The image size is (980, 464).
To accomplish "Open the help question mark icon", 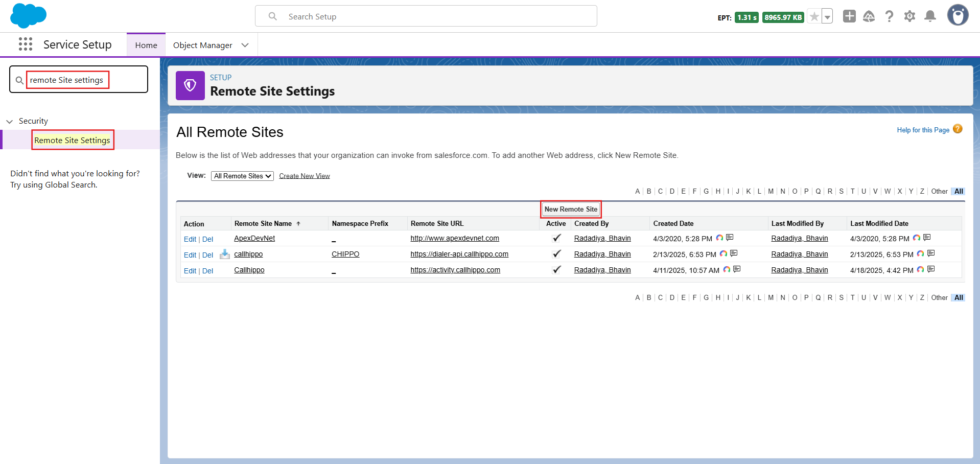I will (x=890, y=16).
